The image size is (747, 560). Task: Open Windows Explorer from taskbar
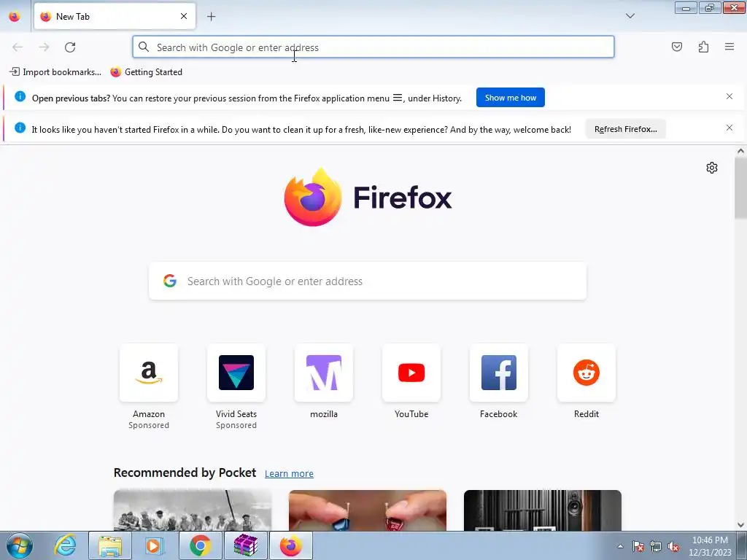point(110,545)
